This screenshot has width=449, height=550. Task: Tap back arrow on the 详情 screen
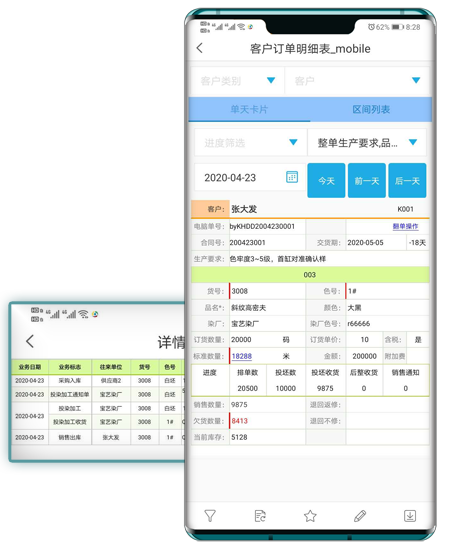click(30, 341)
